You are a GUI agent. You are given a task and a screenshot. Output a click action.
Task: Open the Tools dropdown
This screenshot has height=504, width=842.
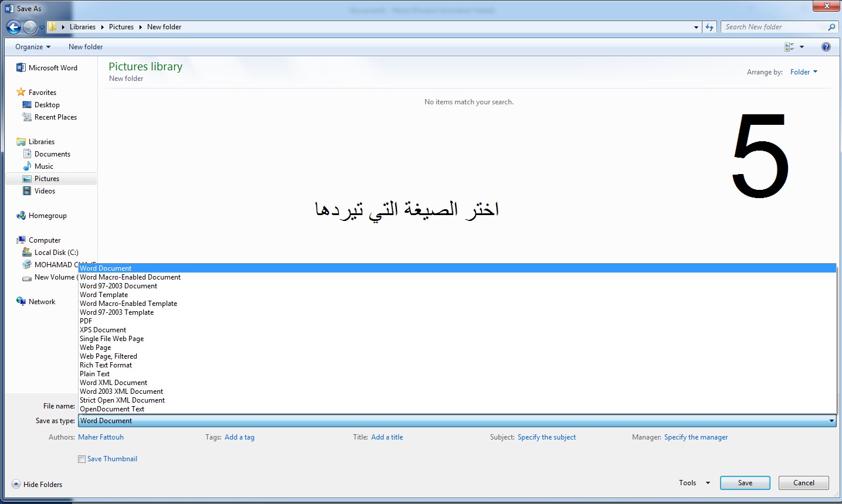[695, 483]
